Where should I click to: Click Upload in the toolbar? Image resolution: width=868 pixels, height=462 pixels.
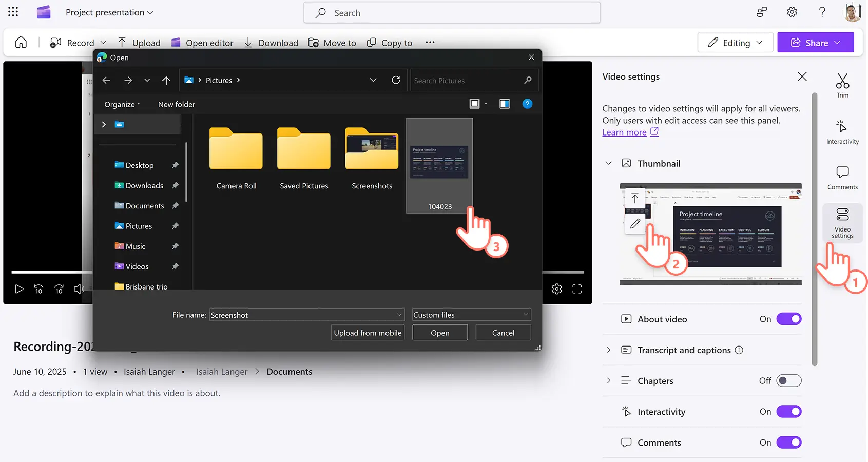click(139, 43)
